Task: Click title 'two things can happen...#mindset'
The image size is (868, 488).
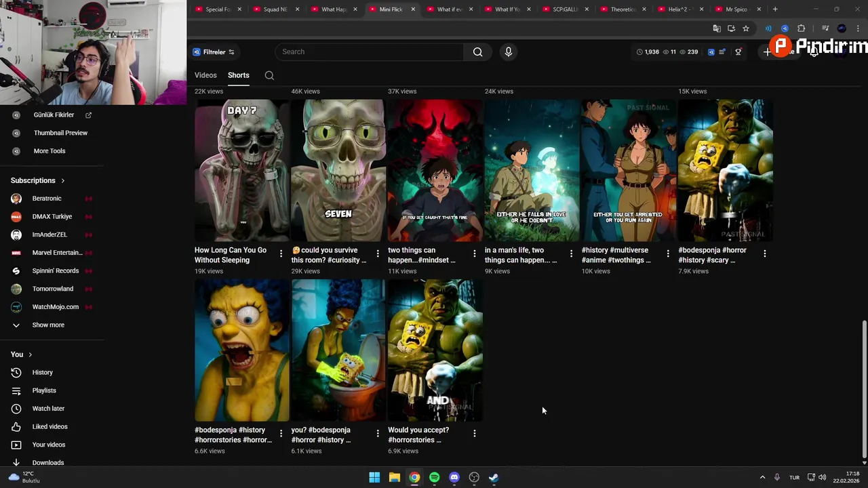Action: pyautogui.click(x=422, y=255)
